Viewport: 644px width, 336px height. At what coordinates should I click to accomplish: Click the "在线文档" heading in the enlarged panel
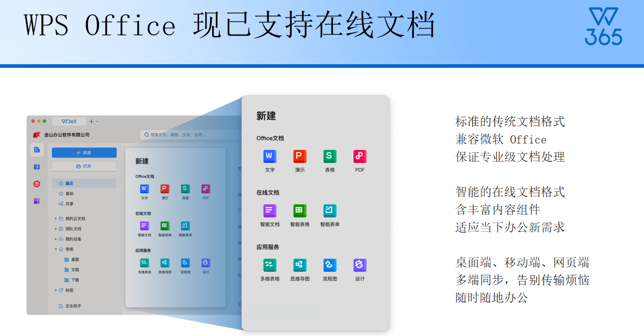coord(268,193)
